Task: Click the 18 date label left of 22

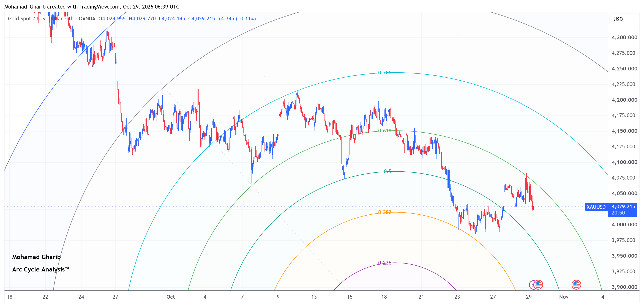Action: coord(10,297)
